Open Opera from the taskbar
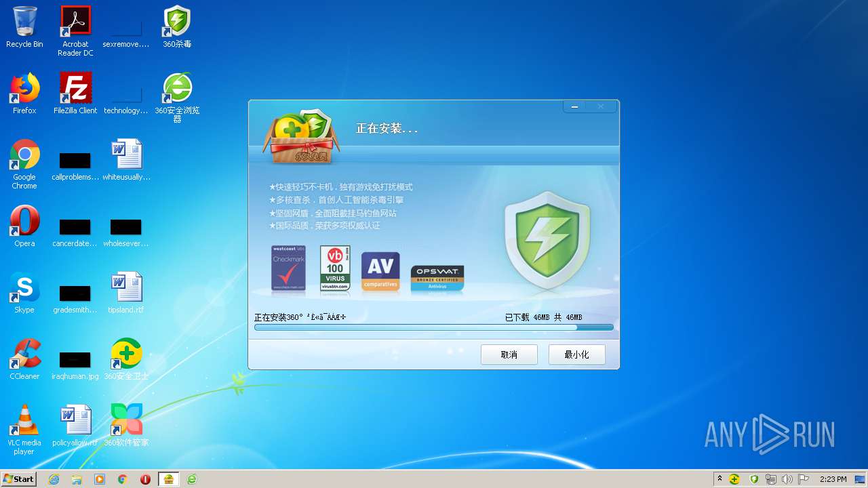 145,479
